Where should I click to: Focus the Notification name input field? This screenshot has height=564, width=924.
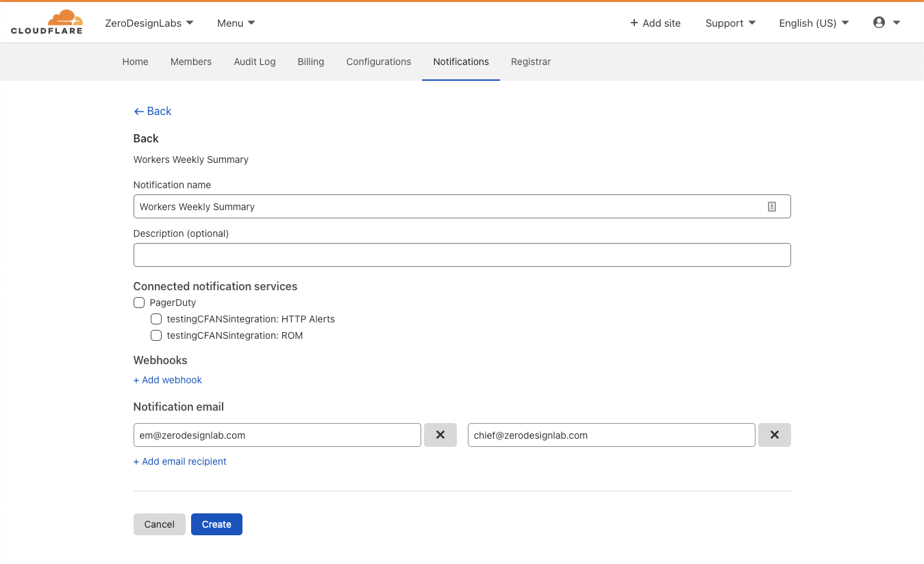pyautogui.click(x=462, y=207)
